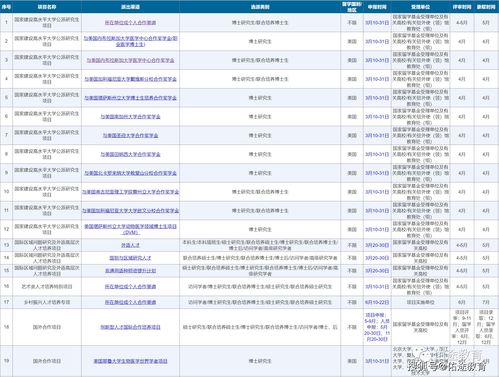The height and width of the screenshot is (377, 499).
Task: Click the 3月10-31日 application date in row 19
Action: coord(377,361)
